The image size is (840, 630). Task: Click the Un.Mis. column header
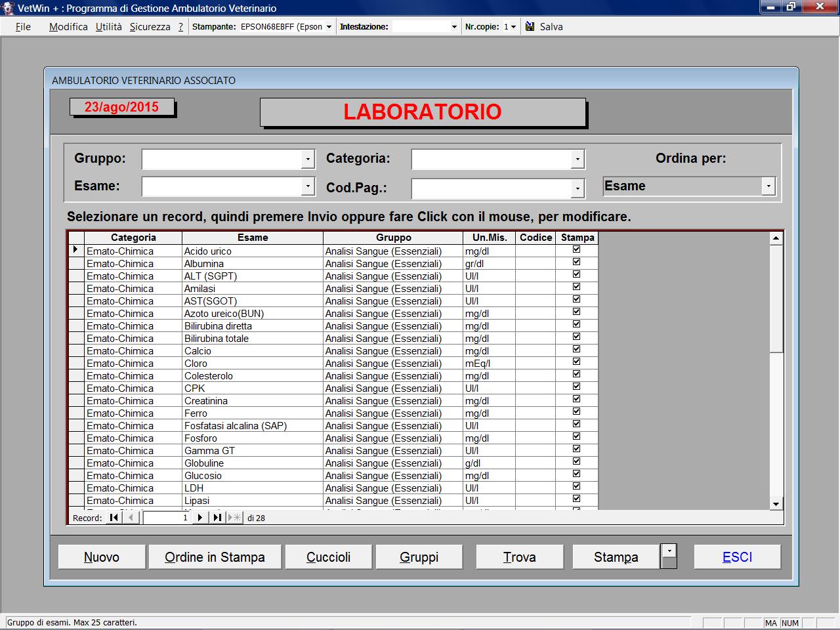490,238
